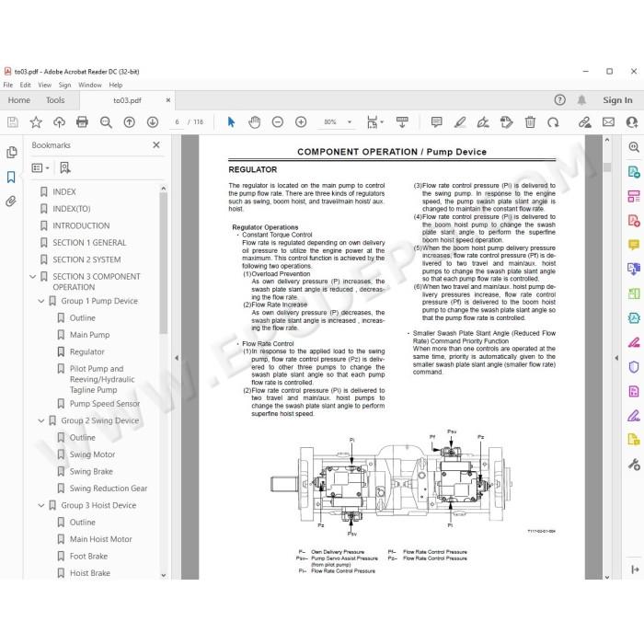The width and height of the screenshot is (644, 644).
Task: Activate the Hand pan tool
Action: (255, 122)
